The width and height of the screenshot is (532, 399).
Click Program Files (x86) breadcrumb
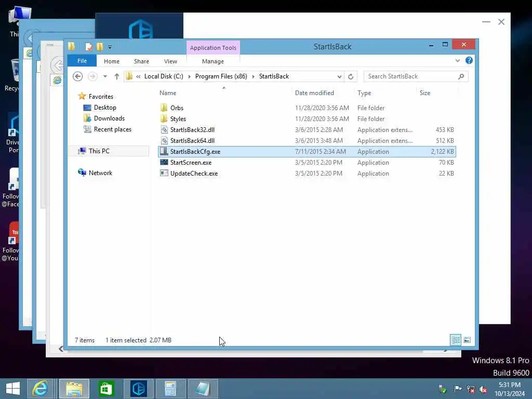pyautogui.click(x=221, y=76)
